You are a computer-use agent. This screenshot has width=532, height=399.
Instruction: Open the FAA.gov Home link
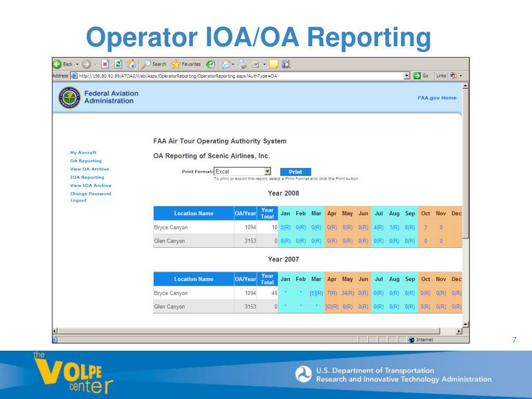[x=437, y=98]
